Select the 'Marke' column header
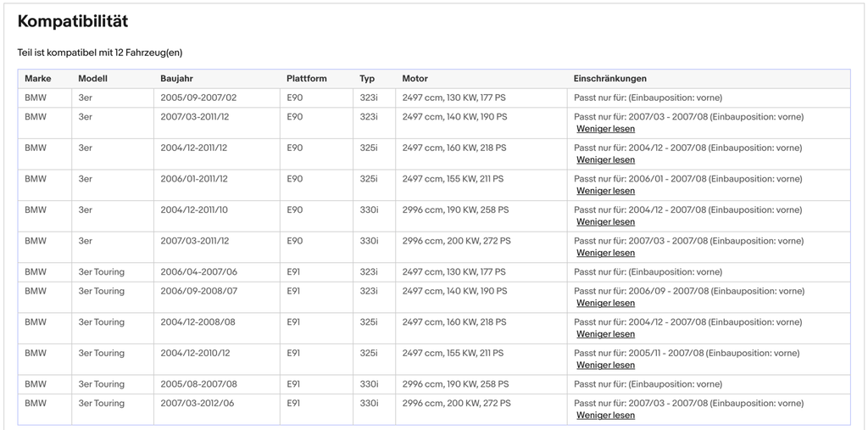The height and width of the screenshot is (430, 868). pyautogui.click(x=37, y=79)
